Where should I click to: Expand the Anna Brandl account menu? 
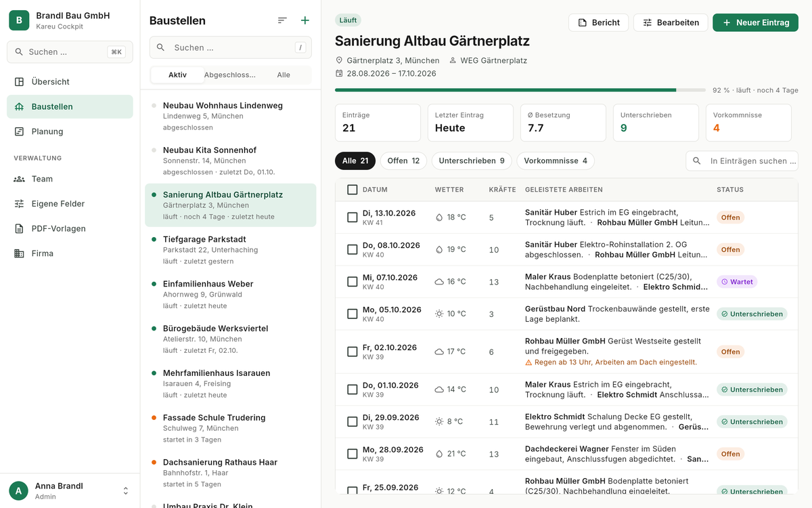[x=125, y=491]
